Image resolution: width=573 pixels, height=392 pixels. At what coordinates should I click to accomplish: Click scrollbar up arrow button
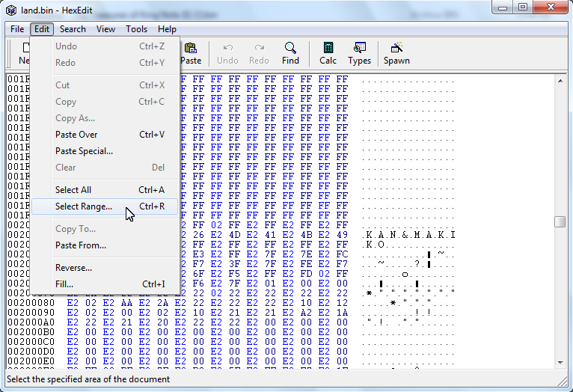560,79
